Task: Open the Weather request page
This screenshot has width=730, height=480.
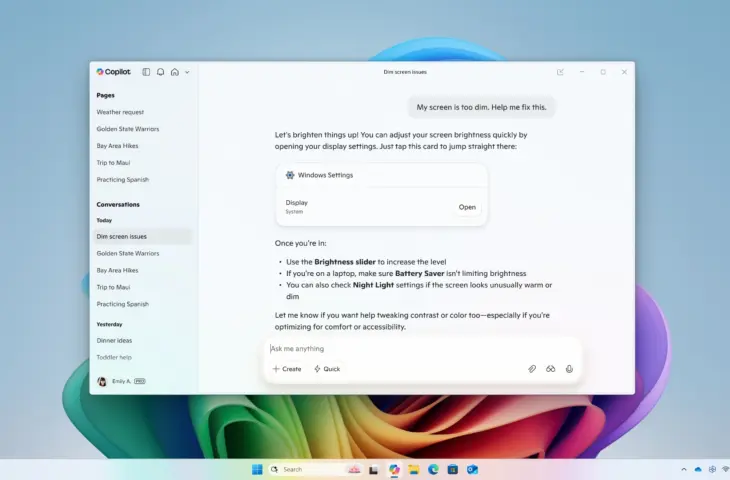Action: pyautogui.click(x=120, y=112)
